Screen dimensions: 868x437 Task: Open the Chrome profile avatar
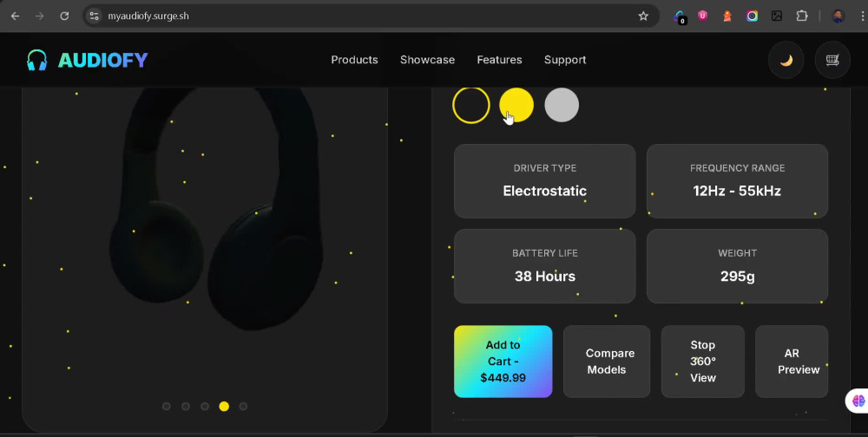838,16
